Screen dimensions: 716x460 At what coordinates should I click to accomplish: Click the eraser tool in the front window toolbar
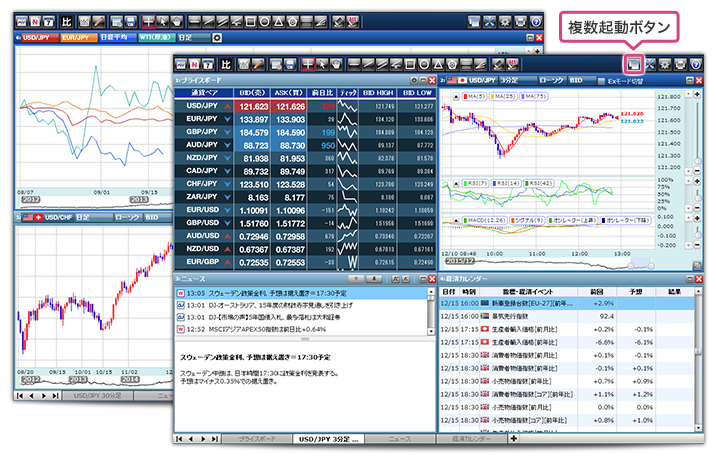499,64
